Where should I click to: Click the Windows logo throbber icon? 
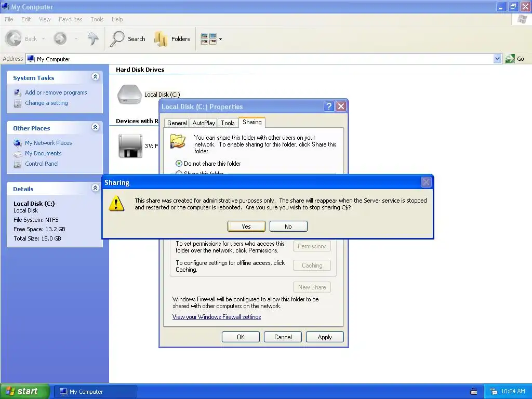click(522, 19)
